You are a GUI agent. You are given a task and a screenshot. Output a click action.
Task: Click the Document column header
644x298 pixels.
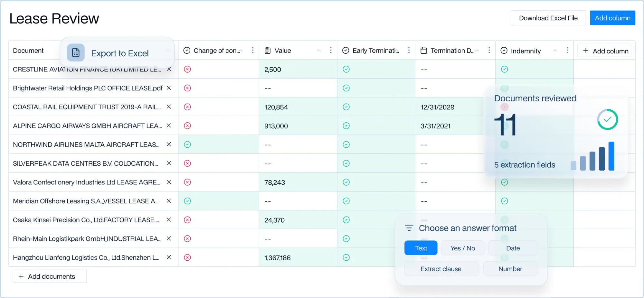(28, 51)
